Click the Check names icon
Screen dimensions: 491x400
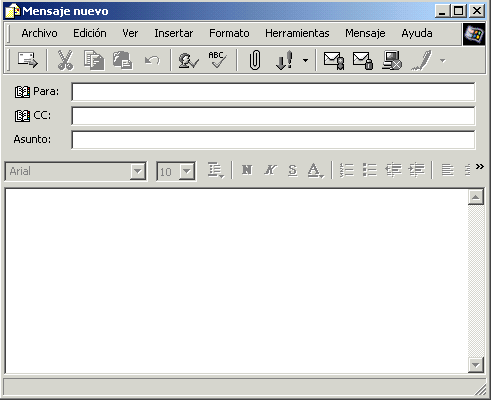tap(188, 60)
